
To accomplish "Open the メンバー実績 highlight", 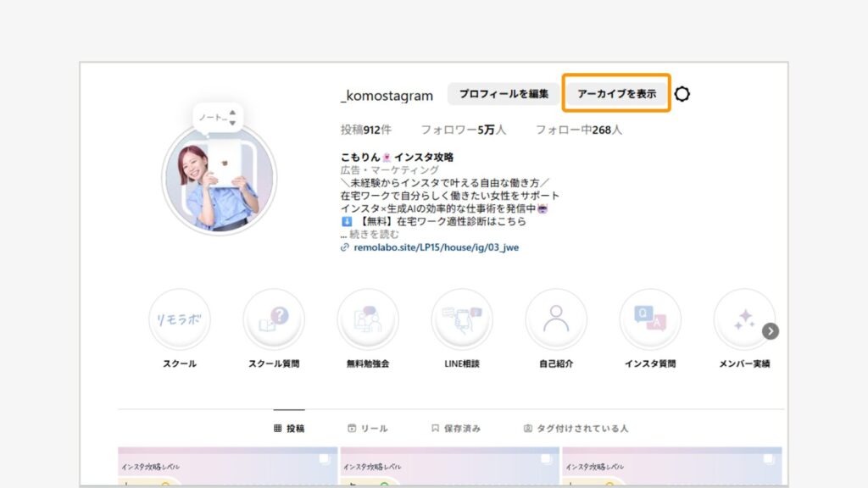I will coord(743,319).
